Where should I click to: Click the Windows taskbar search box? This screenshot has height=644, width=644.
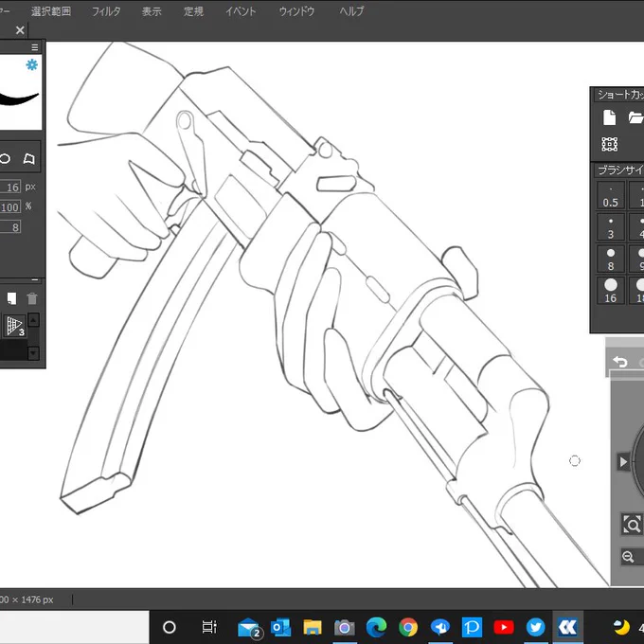(x=74, y=627)
